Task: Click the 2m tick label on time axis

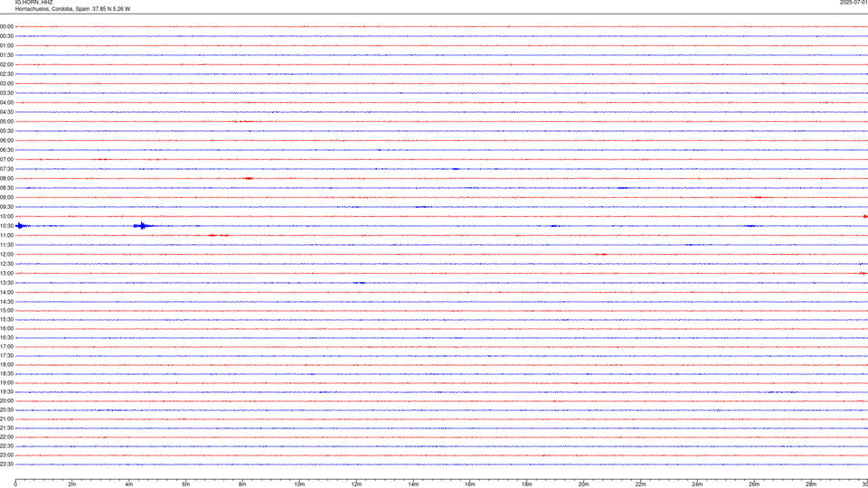Action: [x=72, y=484]
